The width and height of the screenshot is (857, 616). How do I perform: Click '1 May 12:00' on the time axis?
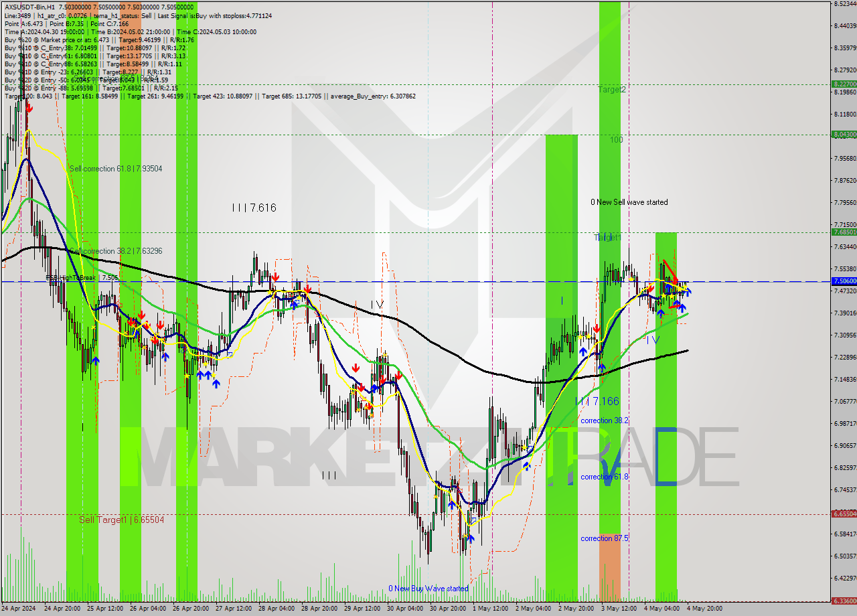pos(490,609)
